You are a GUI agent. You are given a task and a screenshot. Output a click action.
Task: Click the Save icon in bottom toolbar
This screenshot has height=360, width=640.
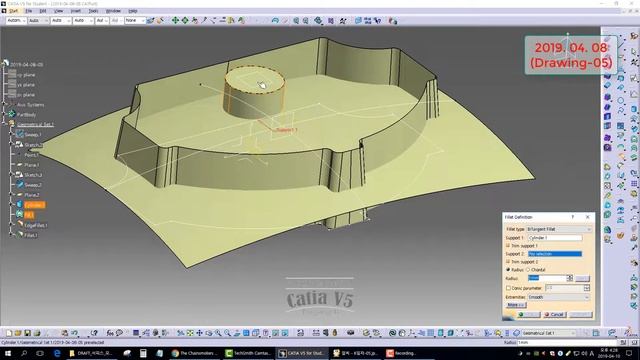28,333
